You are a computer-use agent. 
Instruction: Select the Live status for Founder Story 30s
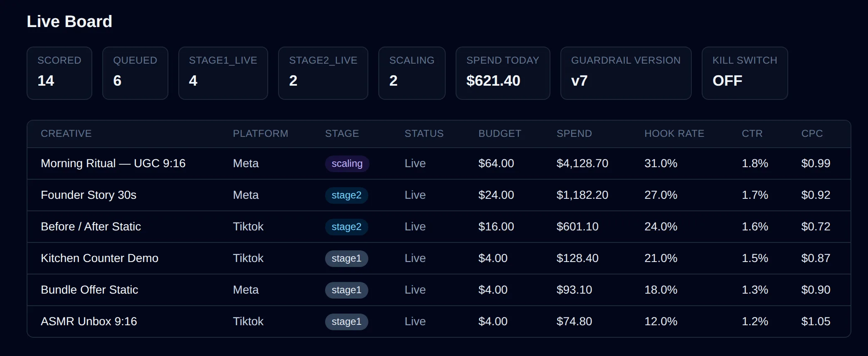pos(415,195)
